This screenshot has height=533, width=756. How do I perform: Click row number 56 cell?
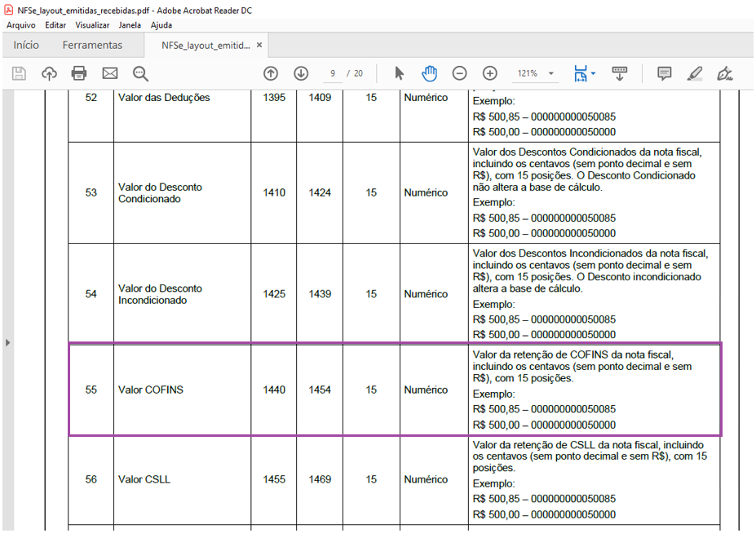click(x=91, y=479)
